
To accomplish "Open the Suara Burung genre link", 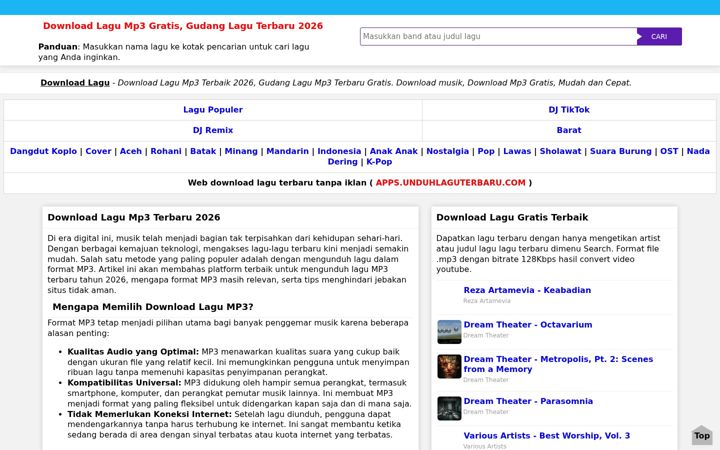I will pos(620,151).
